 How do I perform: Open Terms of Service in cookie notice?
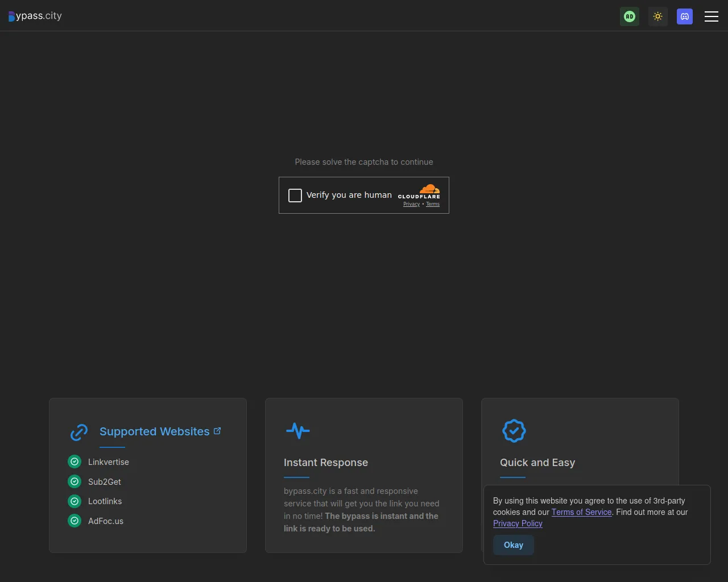point(581,512)
